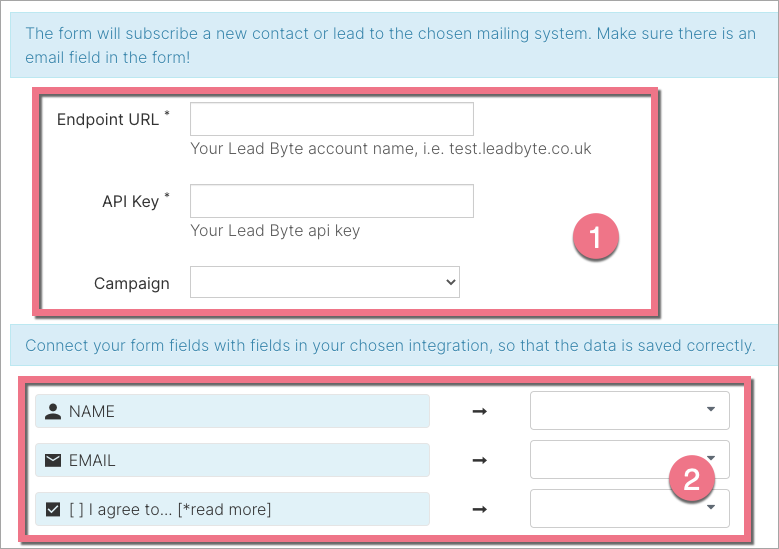Screen dimensions: 779x549
Task: Focus the Endpoint URL text box
Action: [331, 119]
